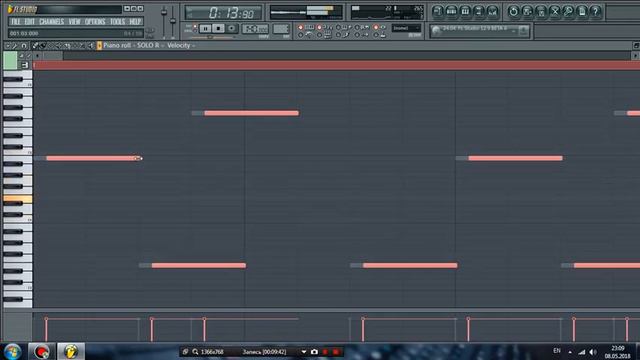Click the save project icon
Viewport: 640px width, 360px height.
[527, 11]
